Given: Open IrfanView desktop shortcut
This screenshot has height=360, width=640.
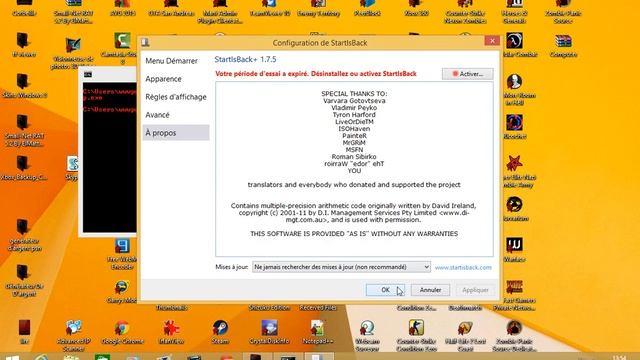Looking at the screenshot, I should click(171, 331).
